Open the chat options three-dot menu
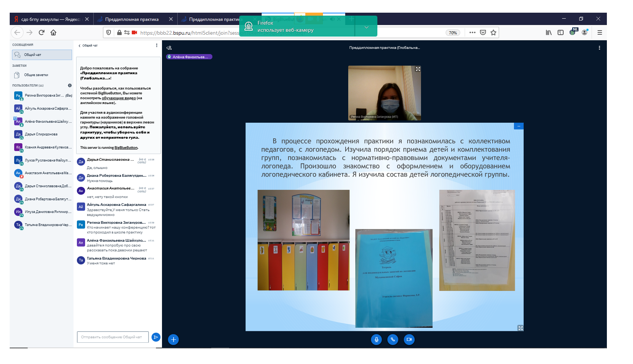 pyautogui.click(x=156, y=45)
